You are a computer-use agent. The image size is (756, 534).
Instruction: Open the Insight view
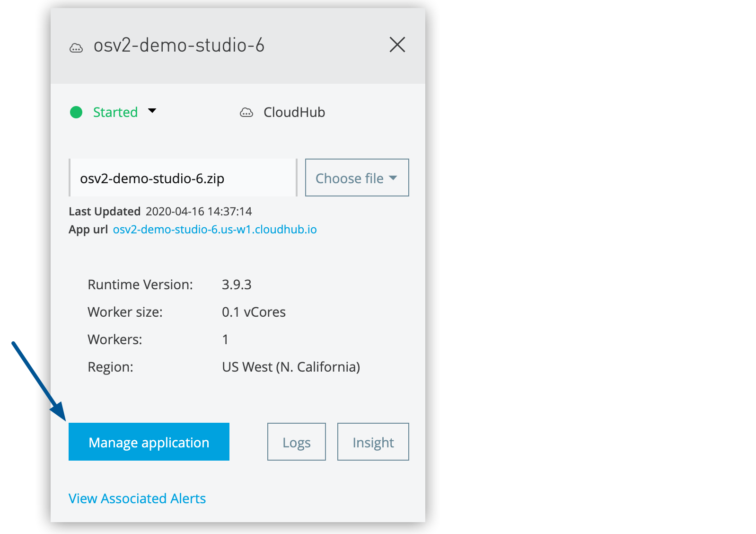(x=373, y=442)
